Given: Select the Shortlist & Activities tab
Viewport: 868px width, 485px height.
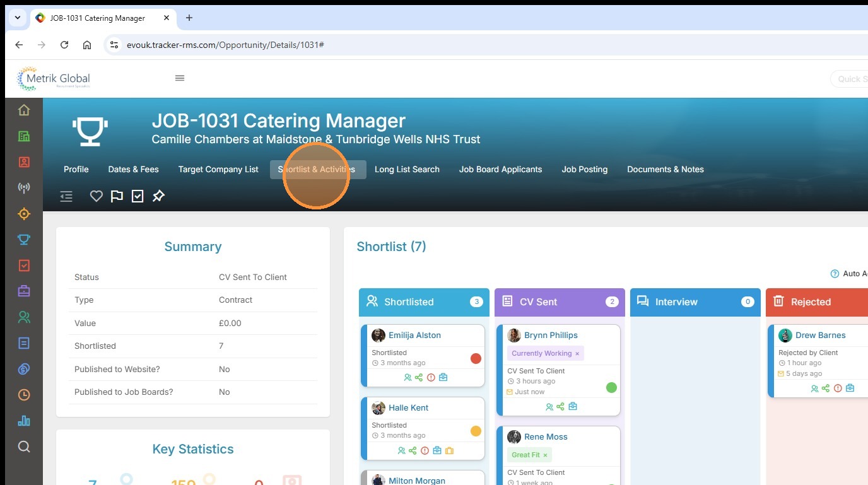Looking at the screenshot, I should [318, 169].
